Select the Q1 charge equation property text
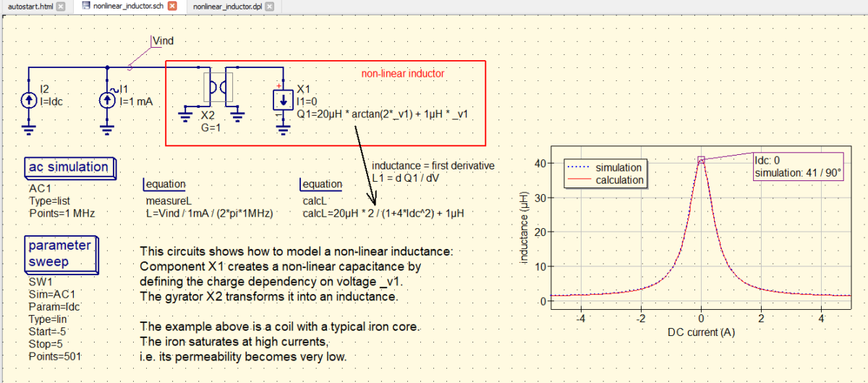This screenshot has height=383, width=868. [385, 114]
